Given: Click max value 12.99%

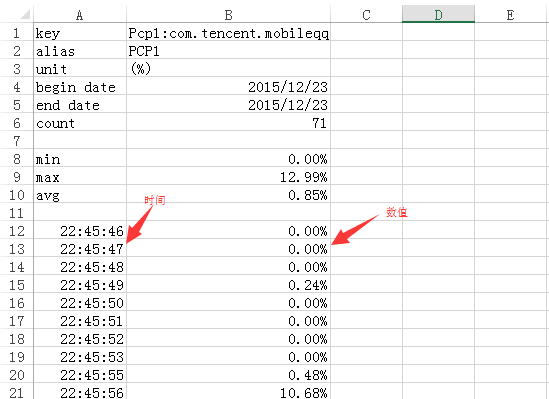Looking at the screenshot, I should click(228, 177).
